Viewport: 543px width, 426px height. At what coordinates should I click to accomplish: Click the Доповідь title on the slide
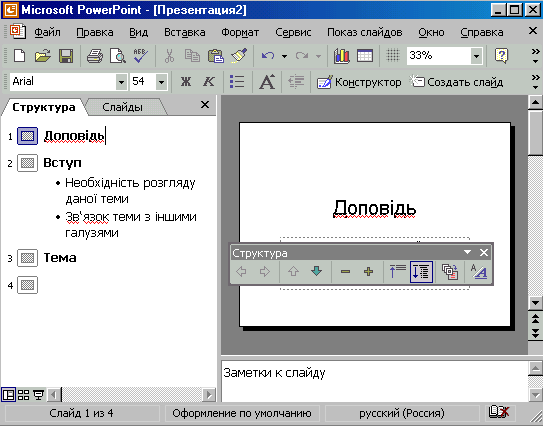[374, 208]
